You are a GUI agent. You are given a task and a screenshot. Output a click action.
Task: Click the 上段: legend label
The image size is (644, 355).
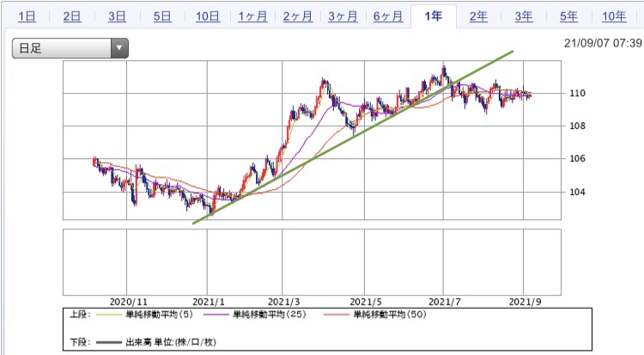(x=80, y=315)
